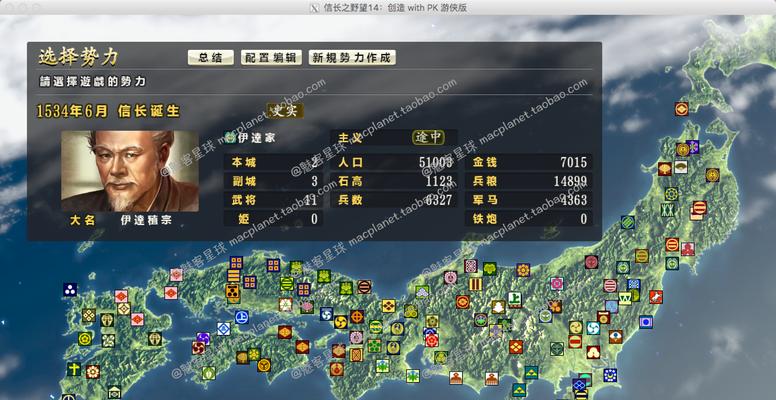Click the 兵粮 14899 provisions row
The width and height of the screenshot is (776, 400).
pyautogui.click(x=529, y=181)
